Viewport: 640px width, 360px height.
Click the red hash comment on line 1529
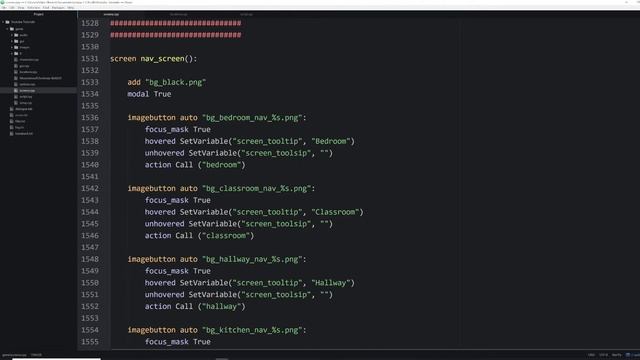176,35
